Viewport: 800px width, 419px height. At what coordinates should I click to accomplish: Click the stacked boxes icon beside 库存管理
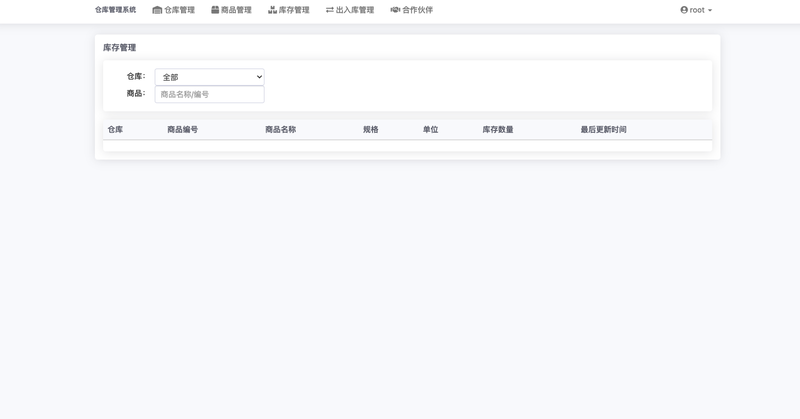[x=272, y=10]
